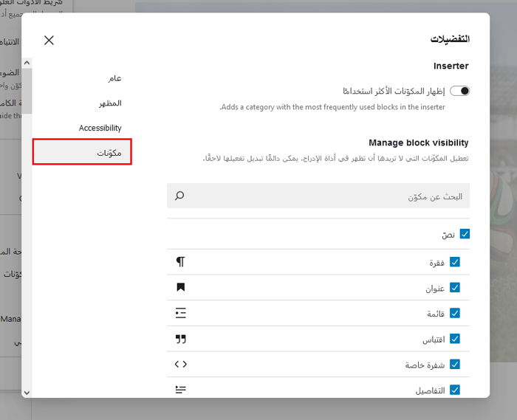Image resolution: width=517 pixels, height=420 pixels.
Task: Uncheck the قائمة block checkbox
Action: 455,313
